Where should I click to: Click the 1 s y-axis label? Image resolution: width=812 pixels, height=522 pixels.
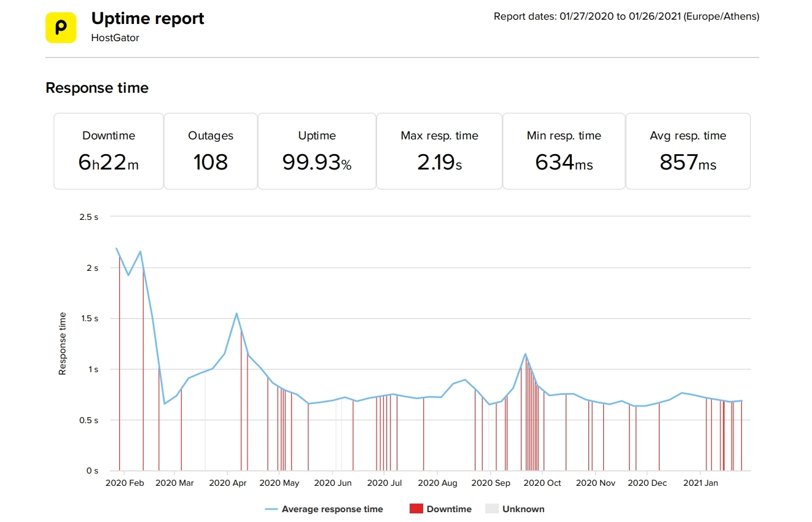tap(93, 369)
